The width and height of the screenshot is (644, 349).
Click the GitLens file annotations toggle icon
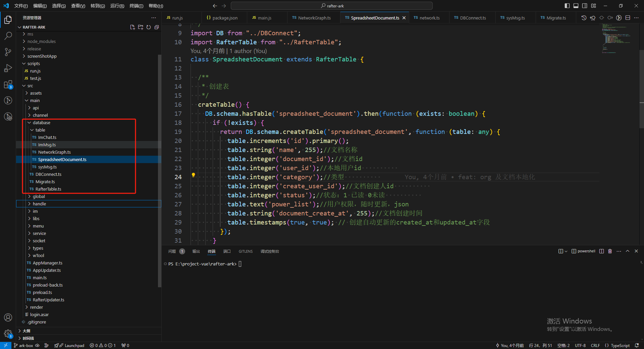tap(619, 18)
